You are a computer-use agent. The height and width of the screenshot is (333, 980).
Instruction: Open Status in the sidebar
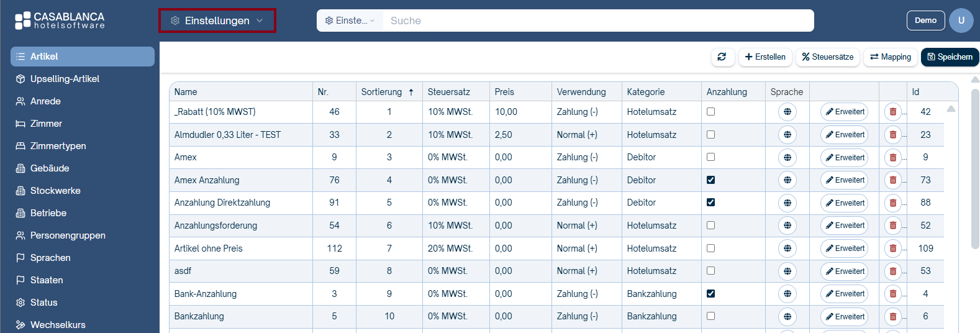coord(83,303)
